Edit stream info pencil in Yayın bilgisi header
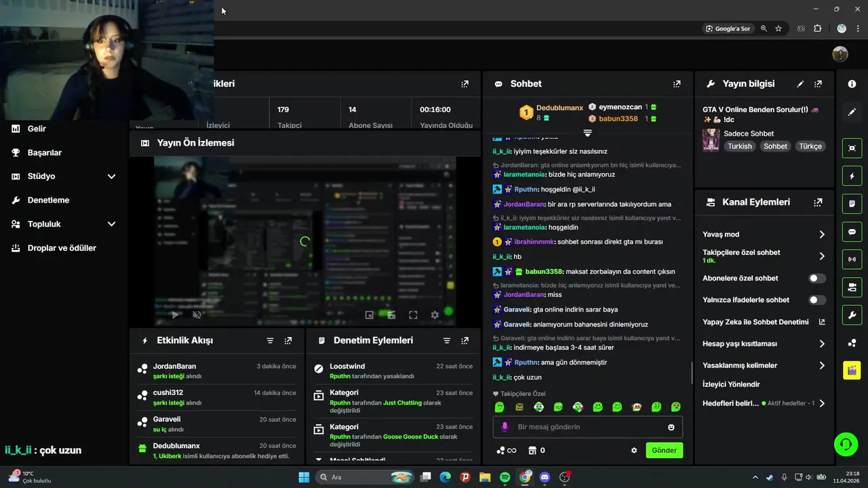Viewport: 868px width, 488px height. click(x=800, y=84)
